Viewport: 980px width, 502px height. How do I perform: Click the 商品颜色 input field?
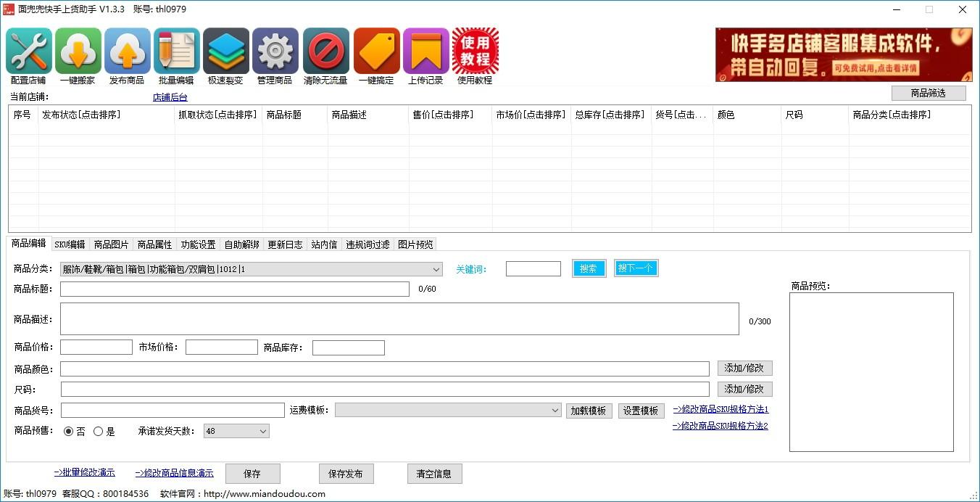click(385, 369)
